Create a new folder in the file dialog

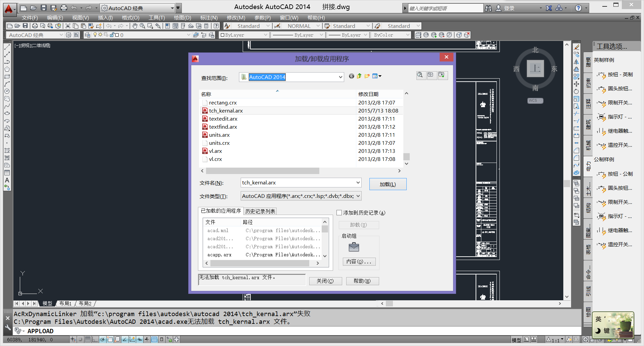tap(367, 76)
